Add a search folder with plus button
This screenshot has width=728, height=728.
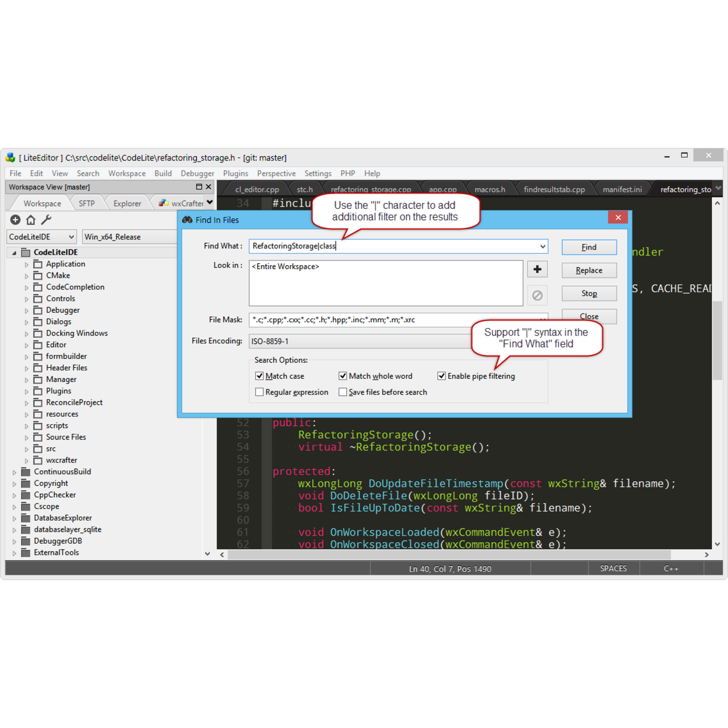click(537, 270)
